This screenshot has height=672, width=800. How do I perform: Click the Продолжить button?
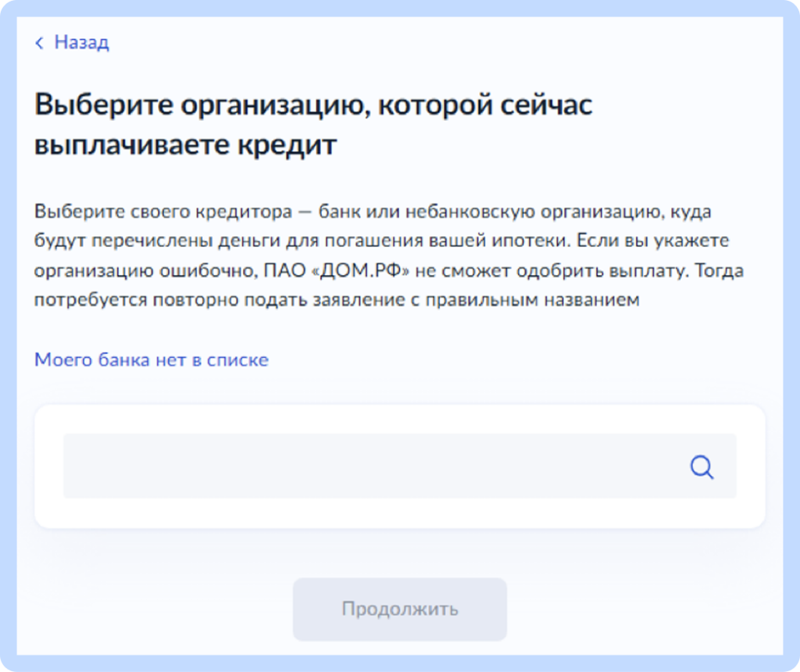click(399, 609)
